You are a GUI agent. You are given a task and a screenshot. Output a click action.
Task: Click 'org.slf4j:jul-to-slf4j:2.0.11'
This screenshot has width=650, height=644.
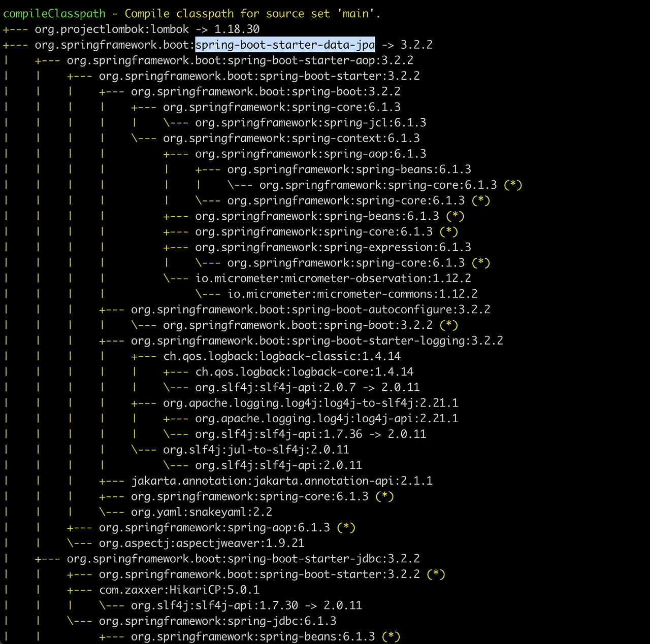[x=256, y=450]
